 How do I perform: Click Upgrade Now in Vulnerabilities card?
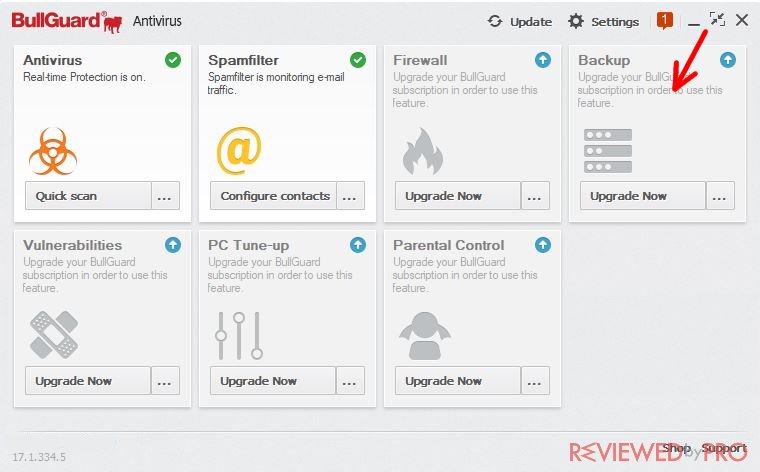(x=88, y=381)
